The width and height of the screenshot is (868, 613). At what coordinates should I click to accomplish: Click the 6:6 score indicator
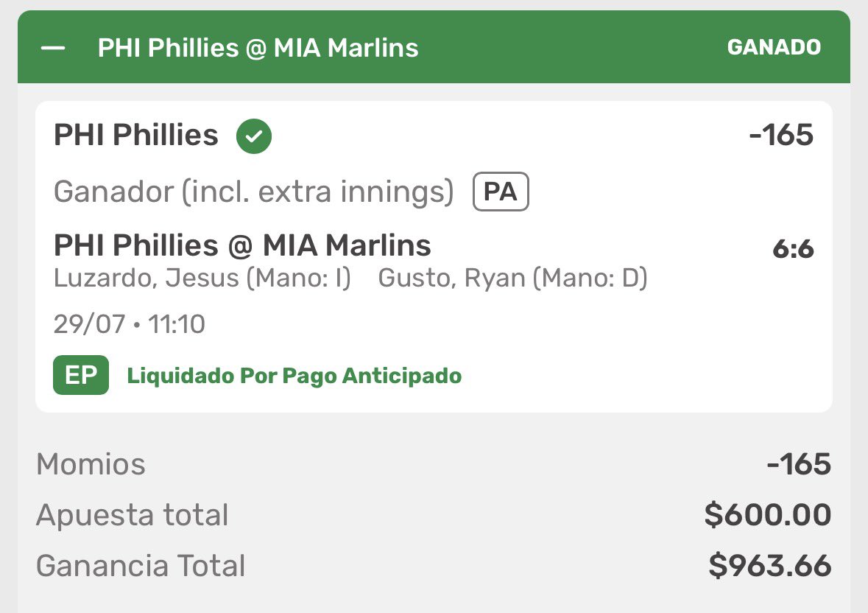coord(793,249)
